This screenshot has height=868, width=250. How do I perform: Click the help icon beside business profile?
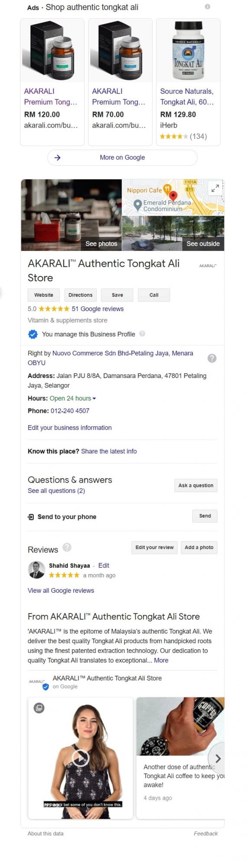(142, 334)
